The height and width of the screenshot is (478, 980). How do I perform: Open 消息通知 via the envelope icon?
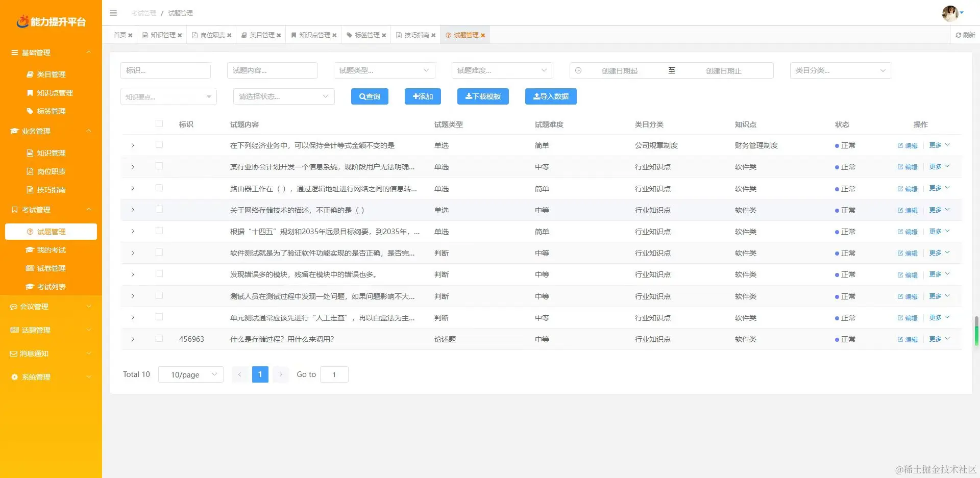point(13,353)
